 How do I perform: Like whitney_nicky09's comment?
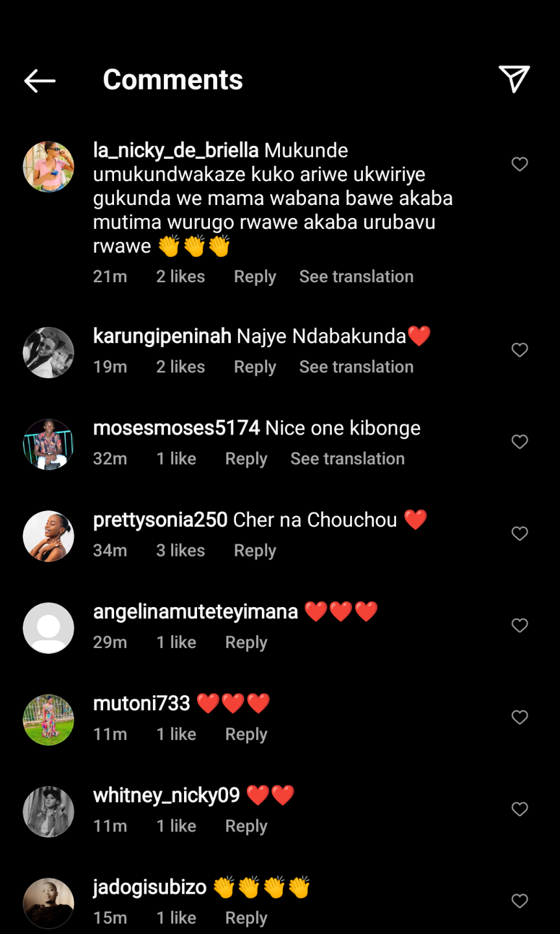pyautogui.click(x=520, y=809)
